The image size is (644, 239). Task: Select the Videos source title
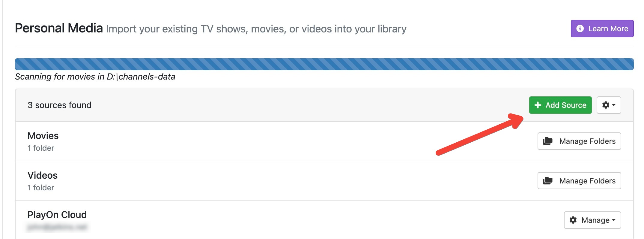(42, 175)
